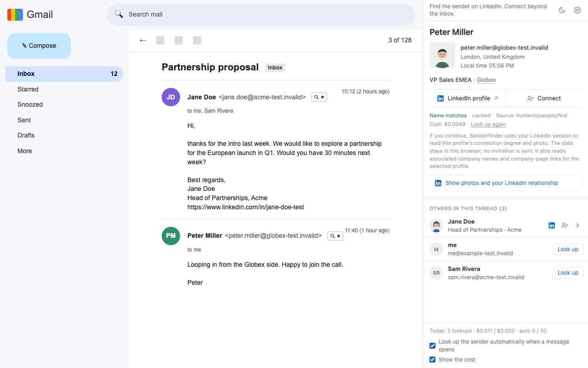
Task: Toggle dark mode with the moon icon
Action: (x=562, y=10)
